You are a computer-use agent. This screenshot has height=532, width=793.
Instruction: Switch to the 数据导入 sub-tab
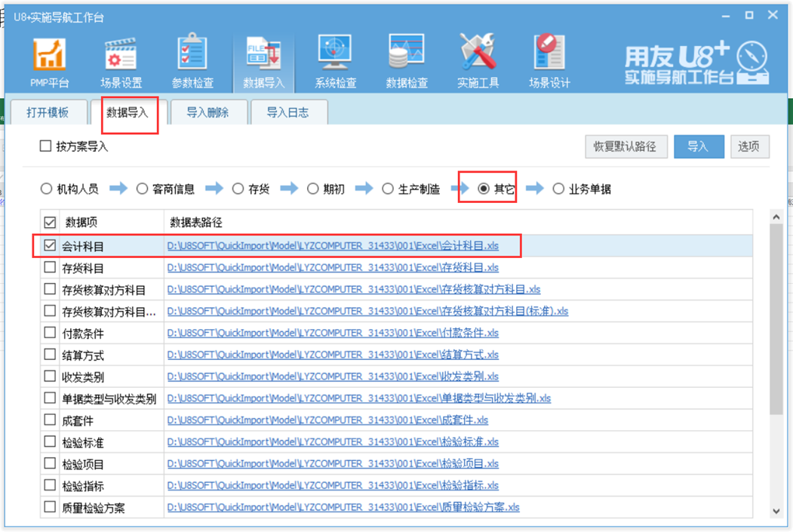click(127, 112)
